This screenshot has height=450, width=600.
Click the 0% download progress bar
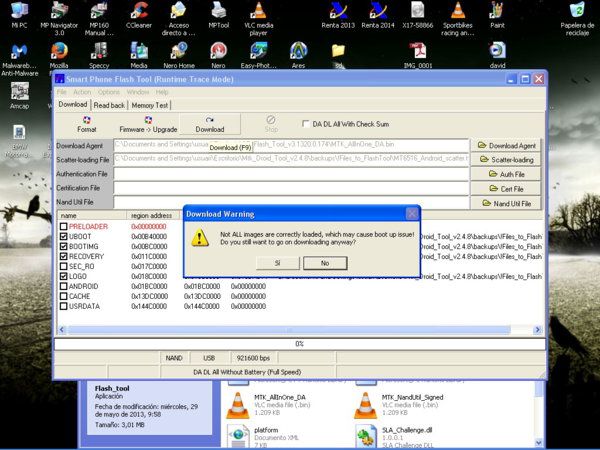[300, 344]
